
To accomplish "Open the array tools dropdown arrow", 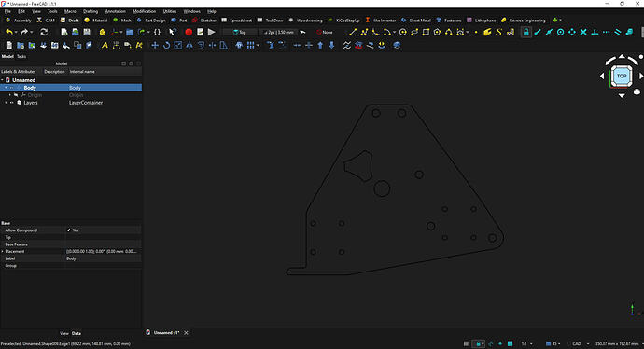I will pyautogui.click(x=258, y=45).
